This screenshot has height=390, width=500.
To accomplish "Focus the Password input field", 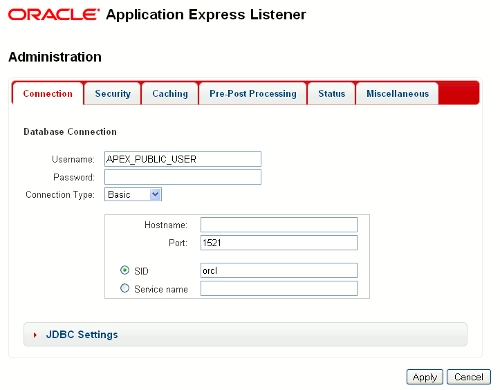I will (x=183, y=177).
